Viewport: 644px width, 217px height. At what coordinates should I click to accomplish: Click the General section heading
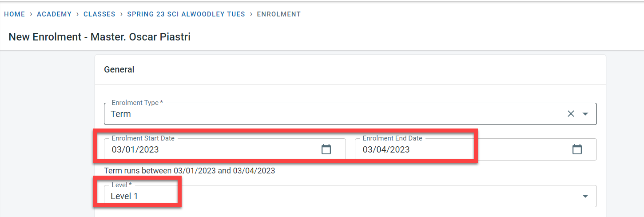pos(119,69)
